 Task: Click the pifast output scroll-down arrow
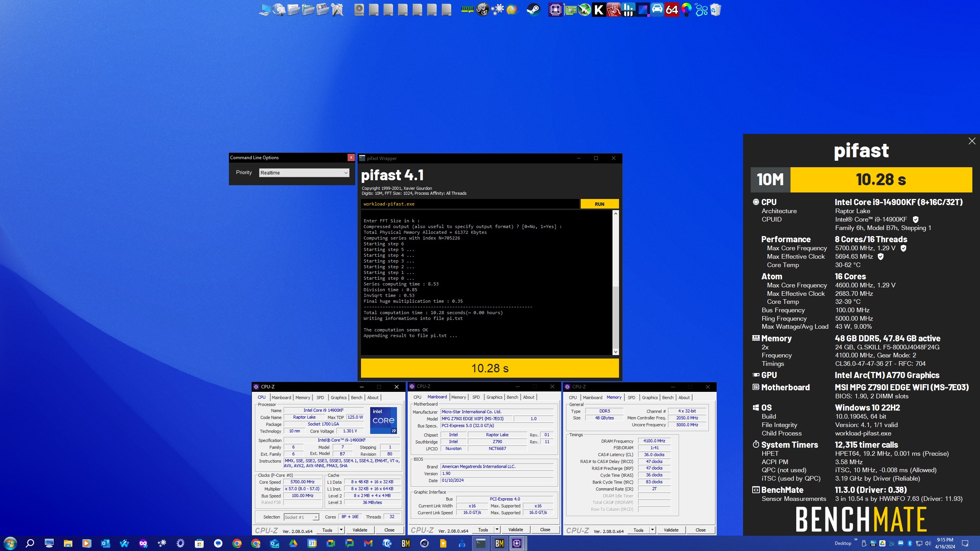616,352
